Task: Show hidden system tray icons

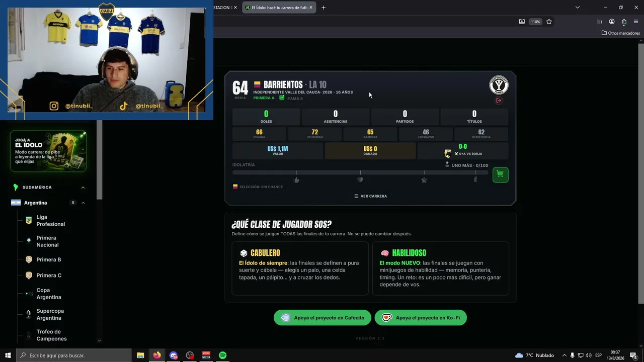Action: click(564, 355)
